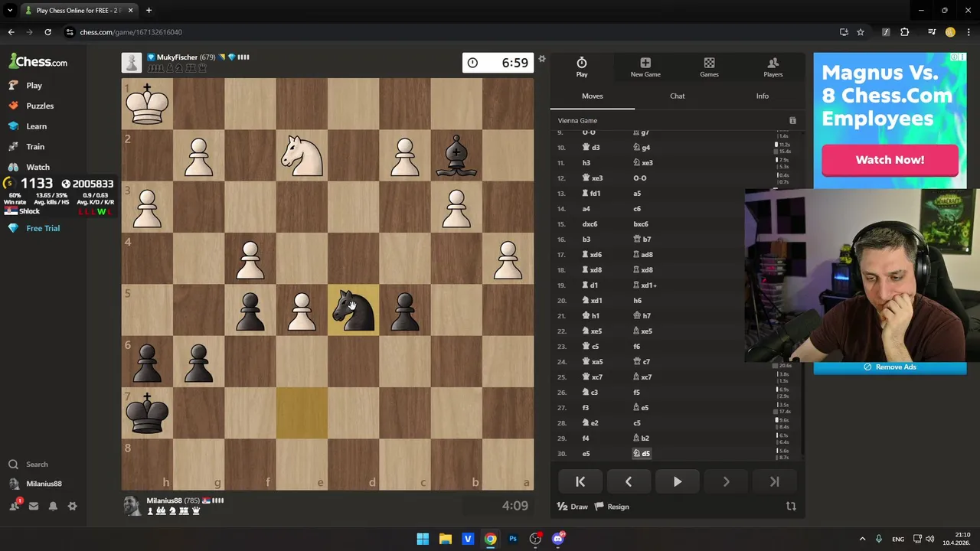Bookmark page with the star icon

tap(861, 32)
